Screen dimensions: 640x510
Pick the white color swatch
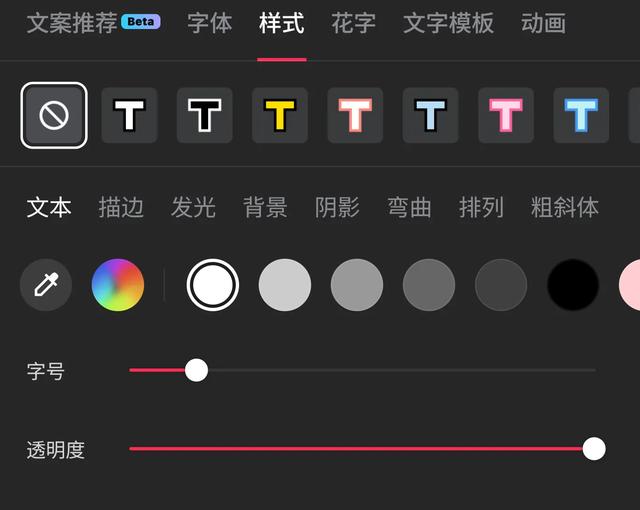(x=213, y=285)
